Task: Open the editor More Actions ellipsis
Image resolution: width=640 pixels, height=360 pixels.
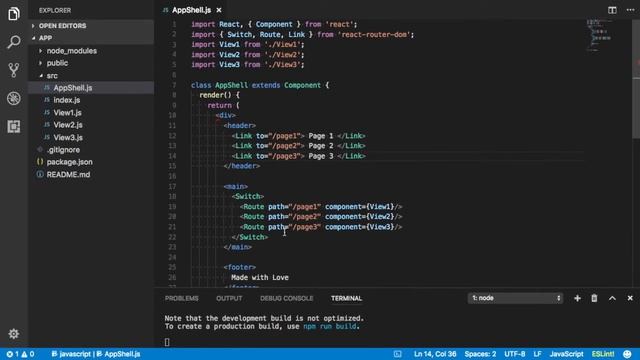Action: (630, 10)
